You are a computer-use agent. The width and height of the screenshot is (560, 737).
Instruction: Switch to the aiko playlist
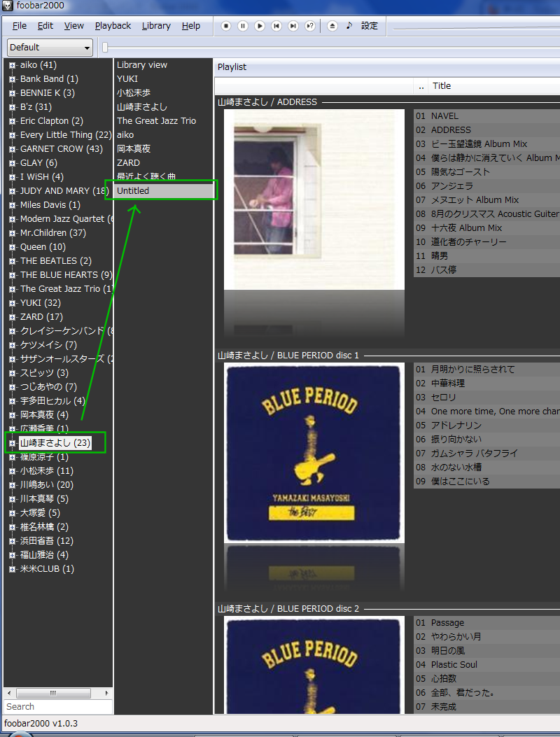[x=125, y=135]
